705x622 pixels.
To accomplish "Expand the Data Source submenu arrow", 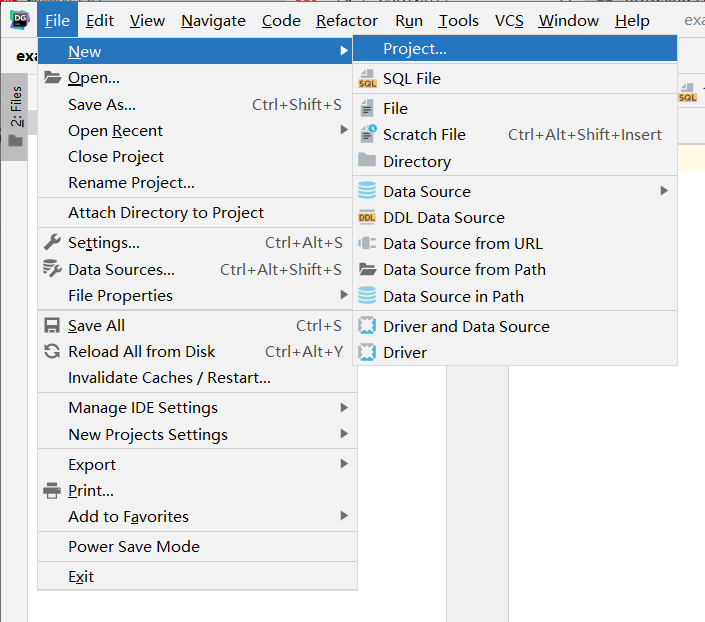I will 664,191.
